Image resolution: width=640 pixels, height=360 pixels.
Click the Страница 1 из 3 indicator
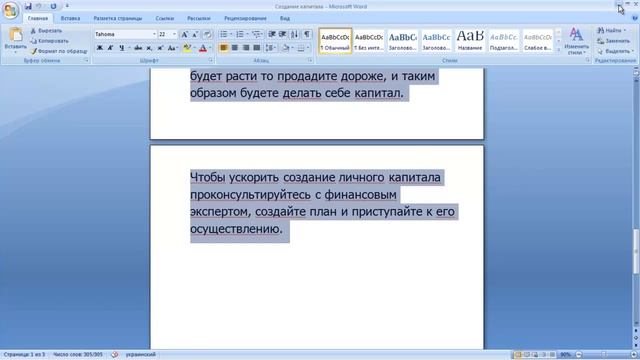24,355
